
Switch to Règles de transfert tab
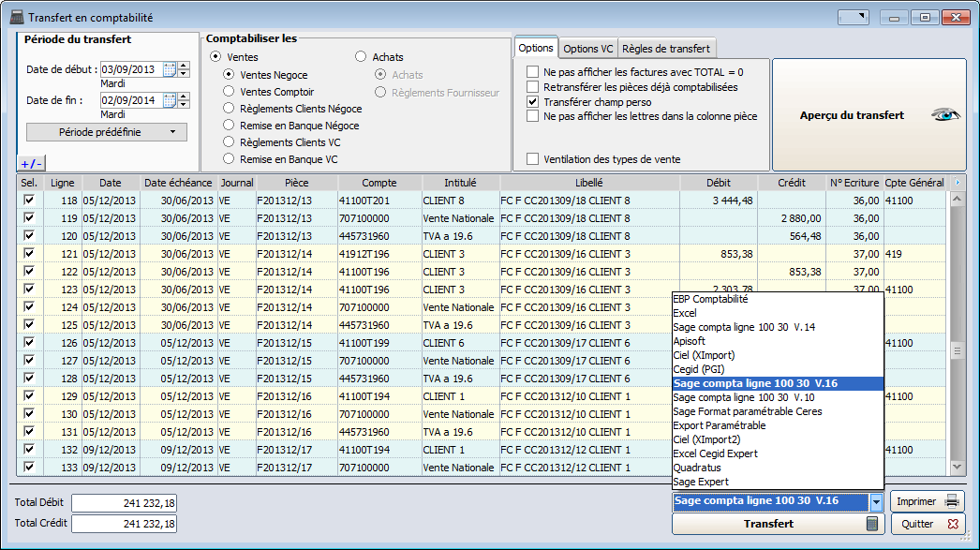pos(666,49)
